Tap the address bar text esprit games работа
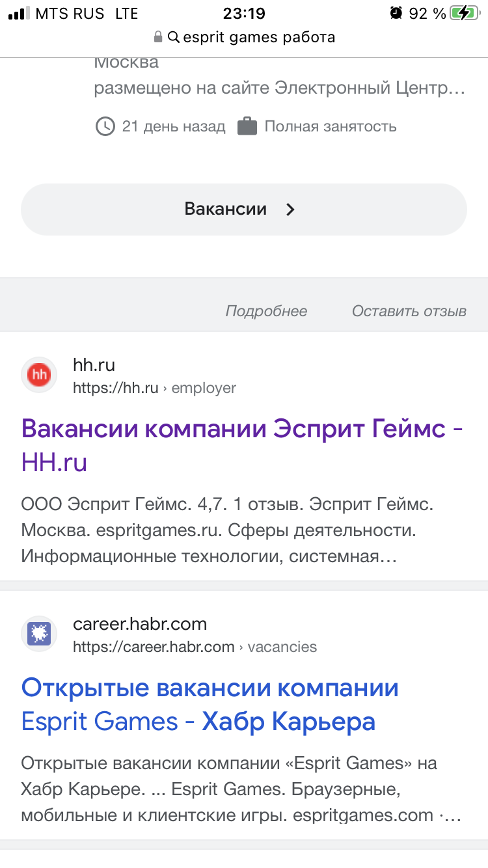 click(x=259, y=38)
